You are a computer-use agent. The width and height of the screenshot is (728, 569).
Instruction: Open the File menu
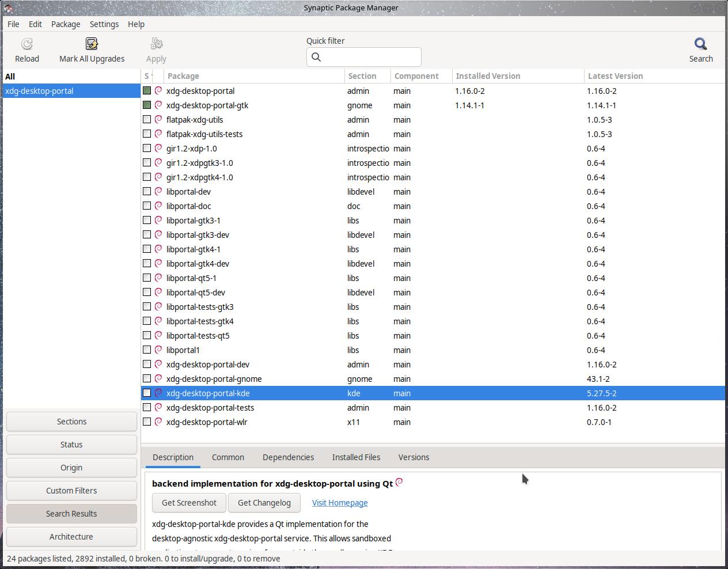tap(13, 24)
